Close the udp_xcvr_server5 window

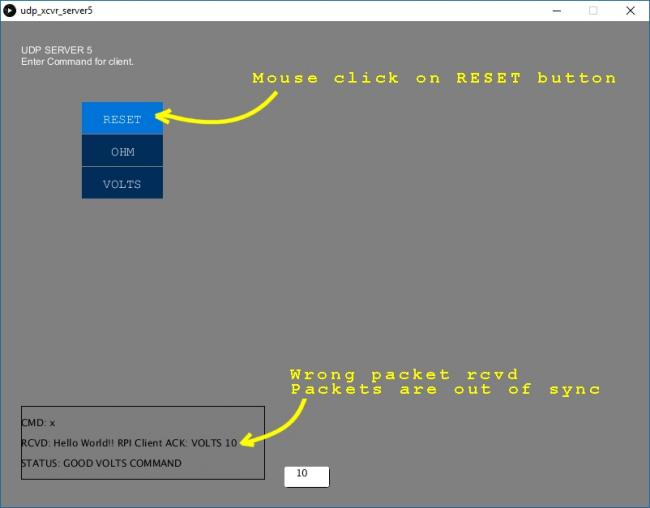click(630, 11)
